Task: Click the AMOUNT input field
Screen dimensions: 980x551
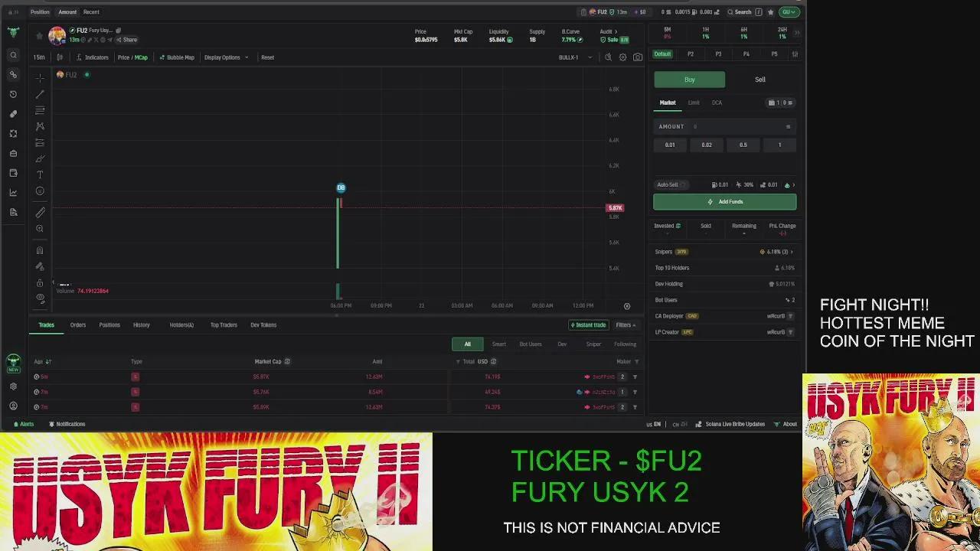Action: pos(725,126)
